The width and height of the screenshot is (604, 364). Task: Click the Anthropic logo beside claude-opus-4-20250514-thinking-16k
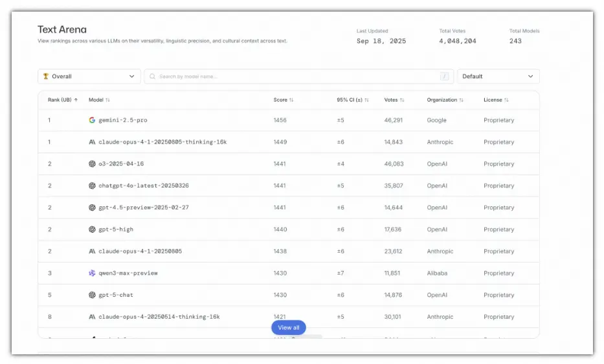pyautogui.click(x=92, y=317)
